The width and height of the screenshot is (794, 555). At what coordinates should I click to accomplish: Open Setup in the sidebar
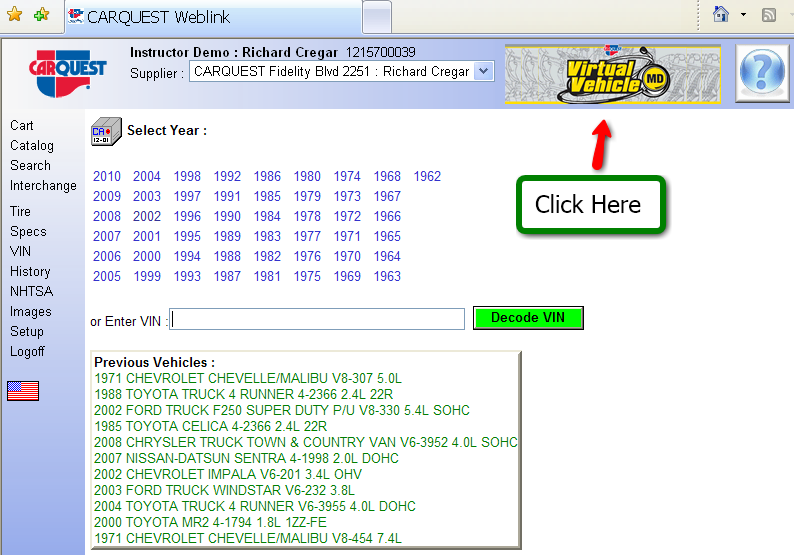tap(27, 332)
